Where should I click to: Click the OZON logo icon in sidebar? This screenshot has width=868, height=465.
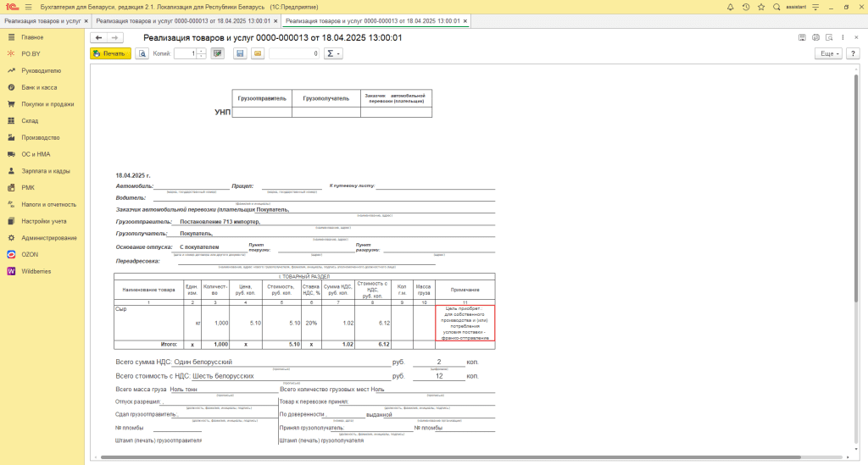11,254
